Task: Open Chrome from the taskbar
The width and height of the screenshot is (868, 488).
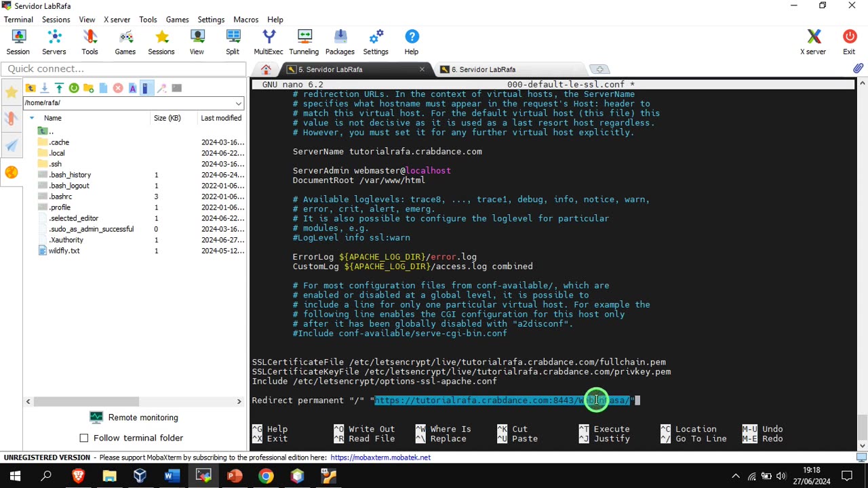Action: click(x=266, y=476)
